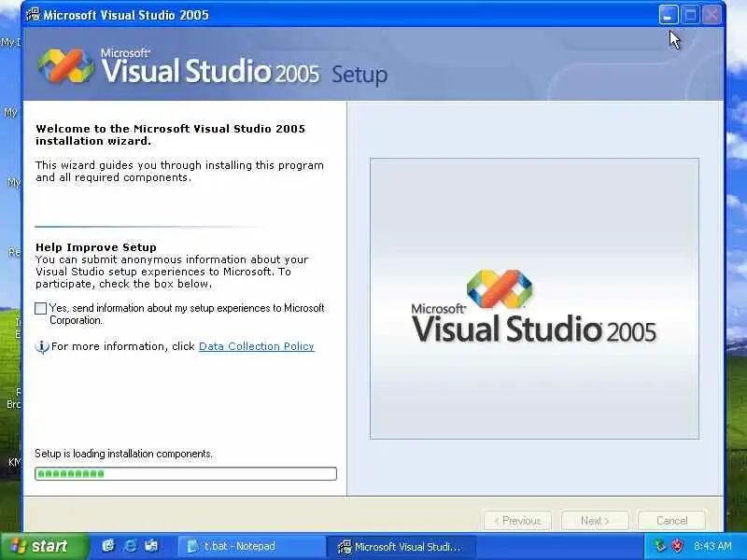Screen dimensions: 747x560
Task: Open the Windows Start menu
Action: pyautogui.click(x=44, y=546)
